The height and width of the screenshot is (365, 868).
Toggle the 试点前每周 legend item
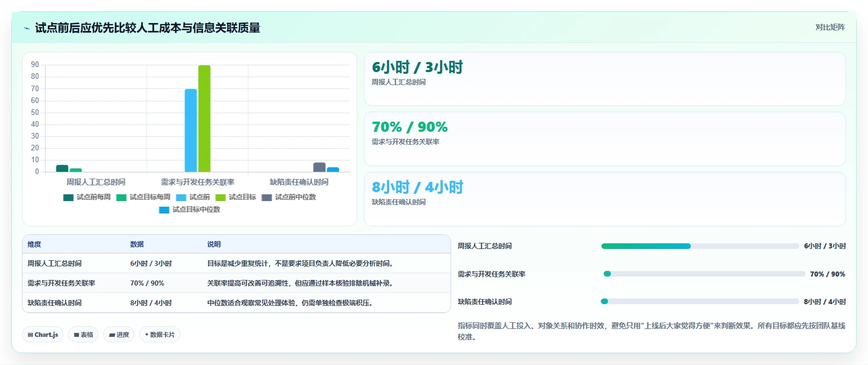point(87,197)
